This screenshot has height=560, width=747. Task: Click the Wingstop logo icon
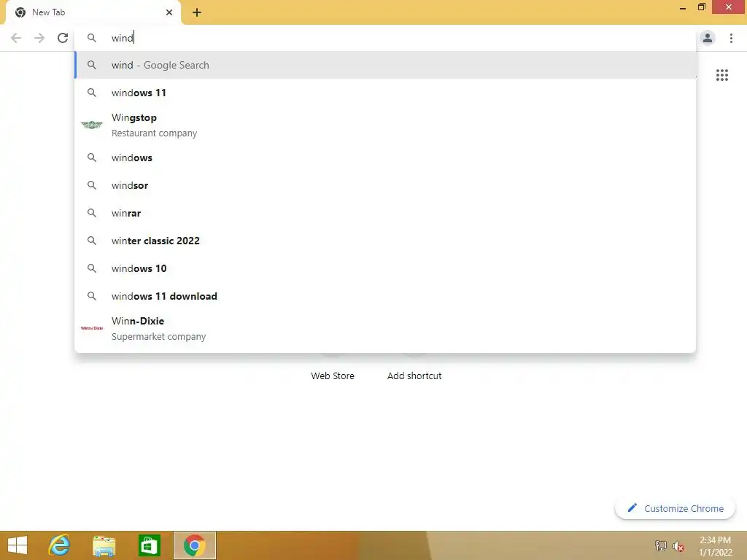point(92,125)
